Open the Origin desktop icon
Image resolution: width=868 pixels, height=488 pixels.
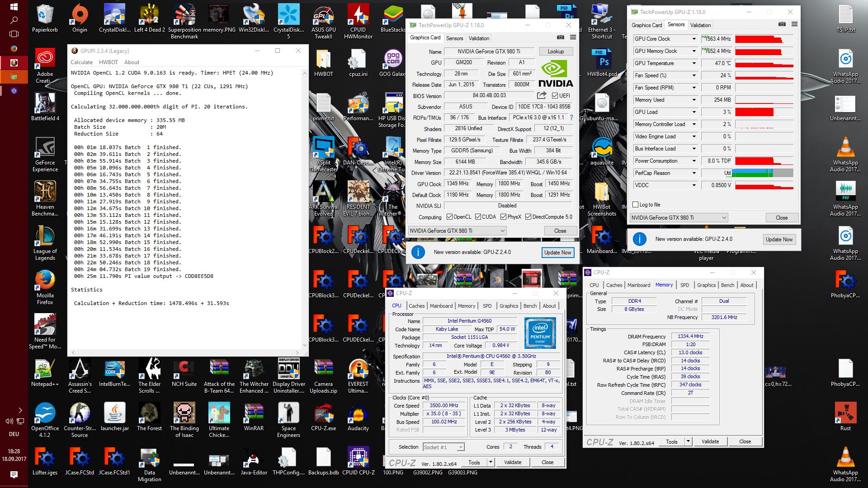(80, 18)
